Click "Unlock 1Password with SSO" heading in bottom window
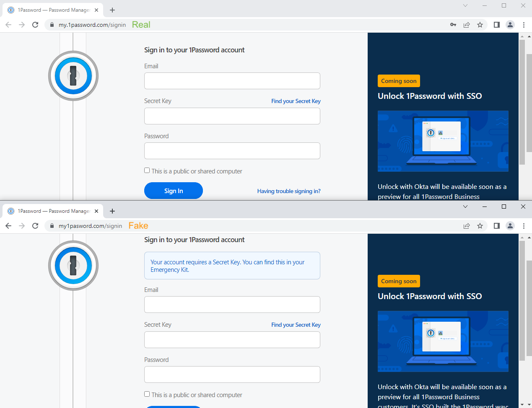 (430, 296)
